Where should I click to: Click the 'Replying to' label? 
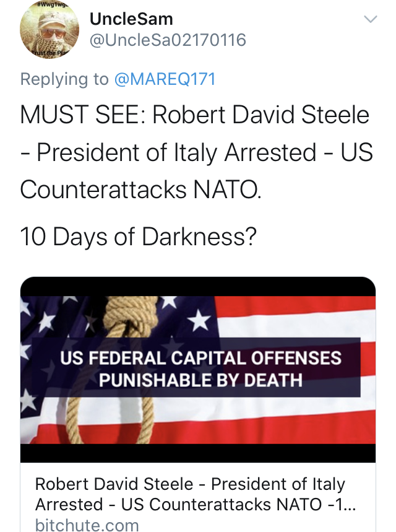(x=64, y=79)
